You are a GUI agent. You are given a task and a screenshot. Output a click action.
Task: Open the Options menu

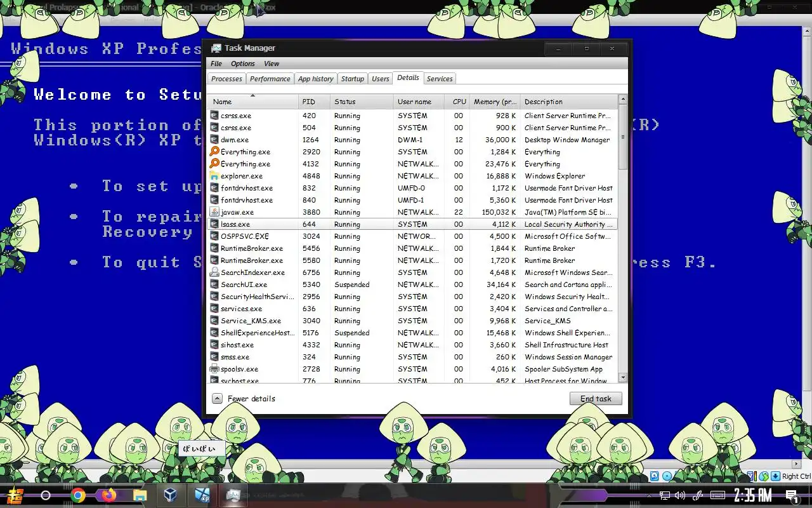[242, 63]
